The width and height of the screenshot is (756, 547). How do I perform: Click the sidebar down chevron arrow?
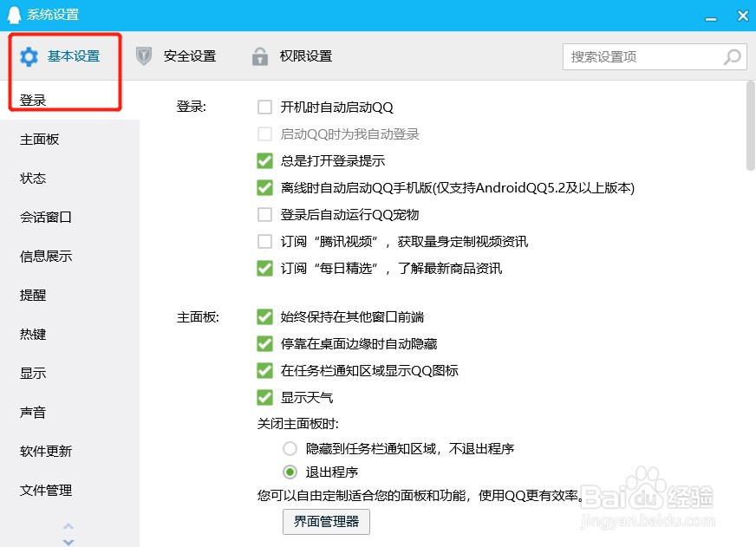click(68, 542)
